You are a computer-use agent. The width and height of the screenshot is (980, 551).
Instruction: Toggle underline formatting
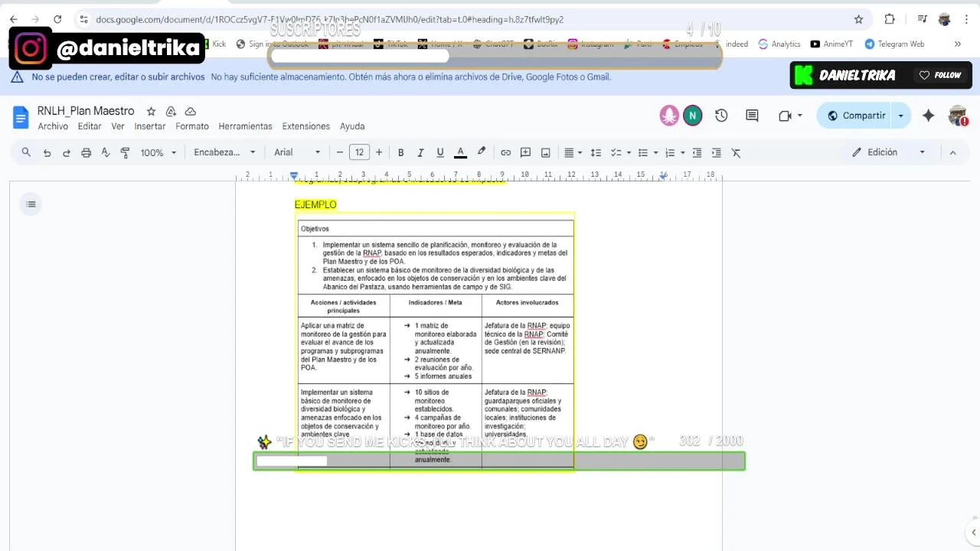coord(440,152)
